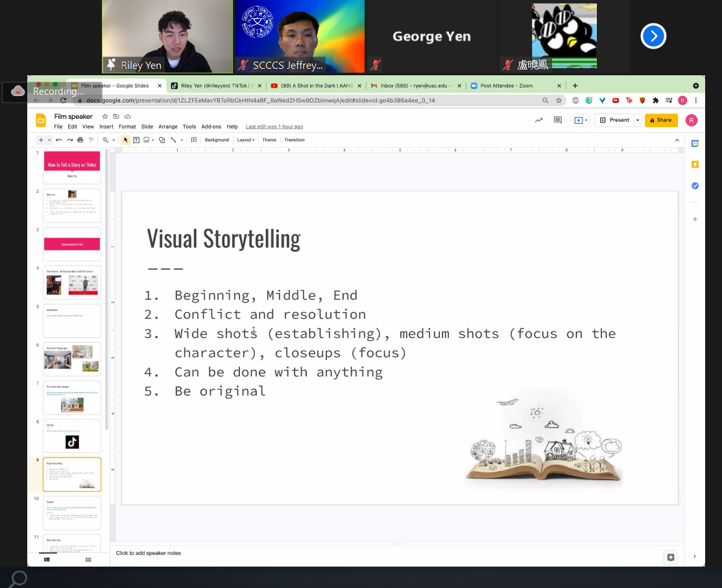Click the yellow Share button
Image resolution: width=722 pixels, height=588 pixels.
point(660,120)
